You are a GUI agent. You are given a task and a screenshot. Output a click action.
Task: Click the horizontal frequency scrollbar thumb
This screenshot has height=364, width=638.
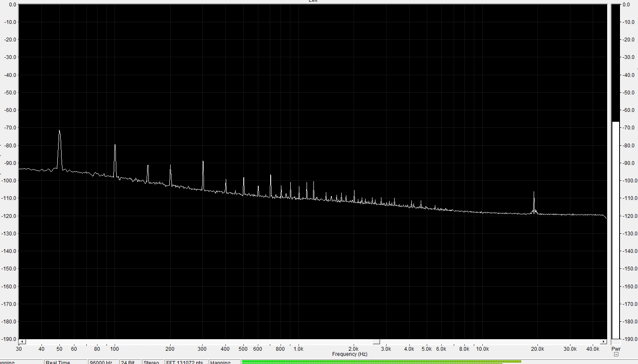[376, 342]
